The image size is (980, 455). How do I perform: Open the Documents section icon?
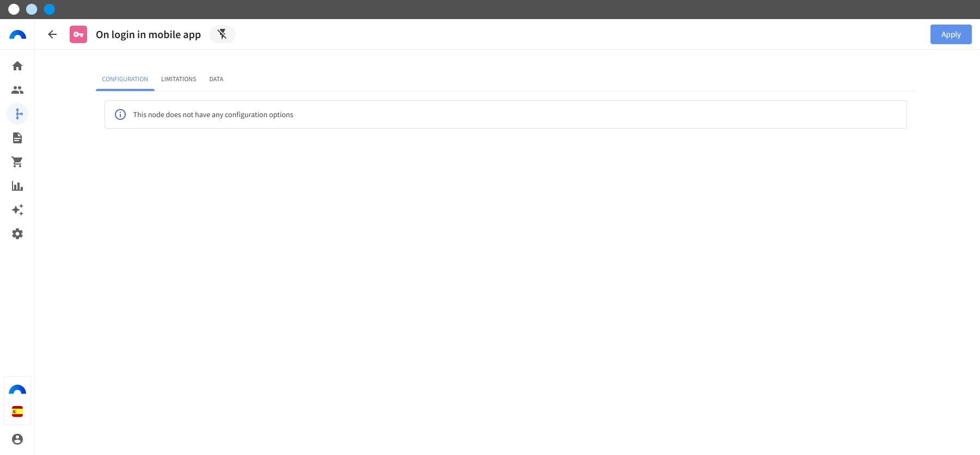(x=17, y=138)
